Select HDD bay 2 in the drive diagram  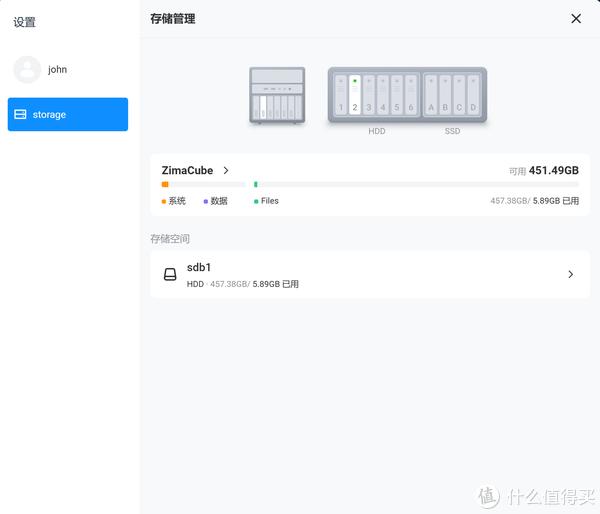click(x=355, y=95)
